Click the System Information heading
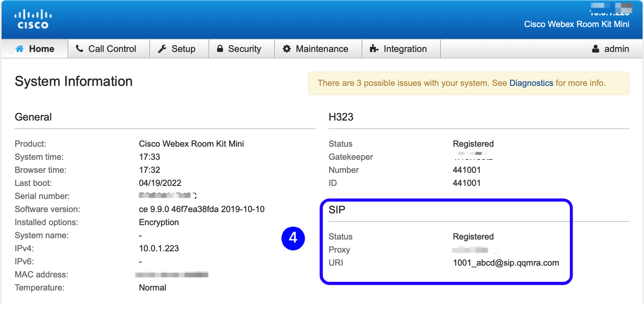This screenshot has height=312, width=644. point(74,81)
